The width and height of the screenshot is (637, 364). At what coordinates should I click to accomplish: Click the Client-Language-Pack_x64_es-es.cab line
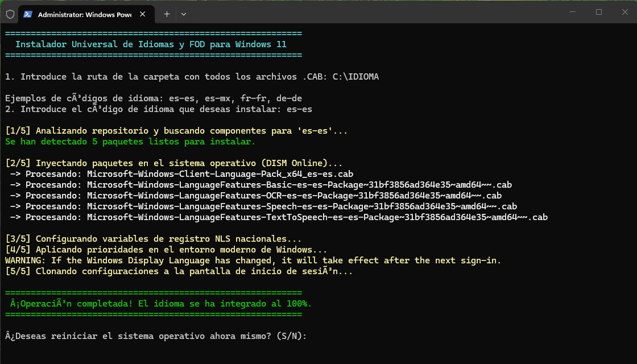pos(181,174)
